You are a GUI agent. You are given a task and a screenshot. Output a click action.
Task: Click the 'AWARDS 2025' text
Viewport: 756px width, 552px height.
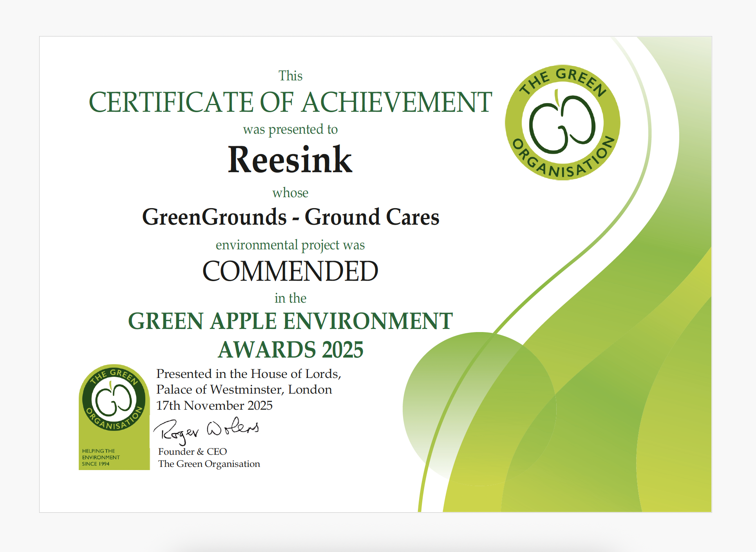tap(290, 350)
